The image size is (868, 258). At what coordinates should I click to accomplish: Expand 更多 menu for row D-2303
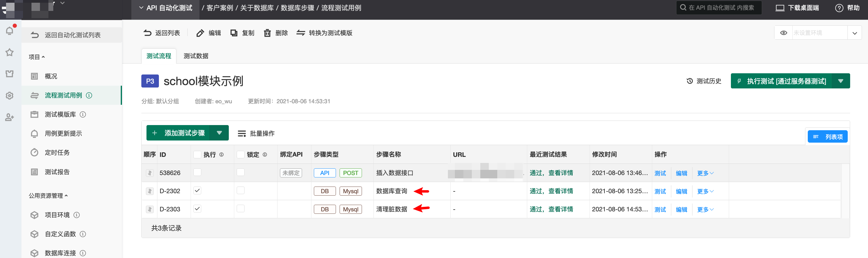click(x=705, y=210)
